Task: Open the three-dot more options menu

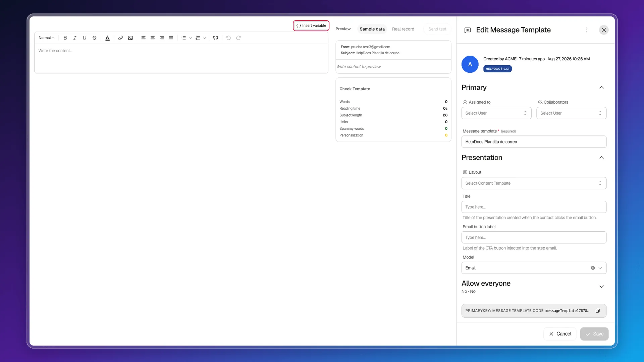Action: (587, 30)
